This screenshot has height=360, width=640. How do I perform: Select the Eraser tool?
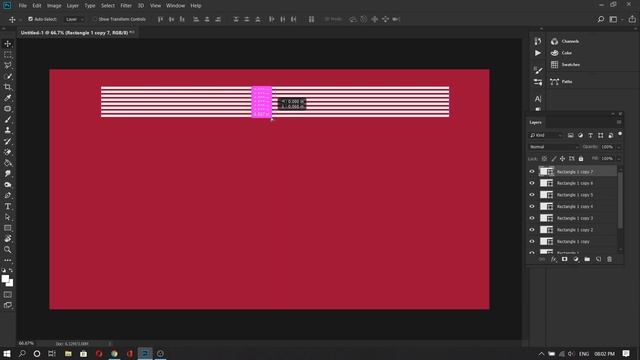8,152
